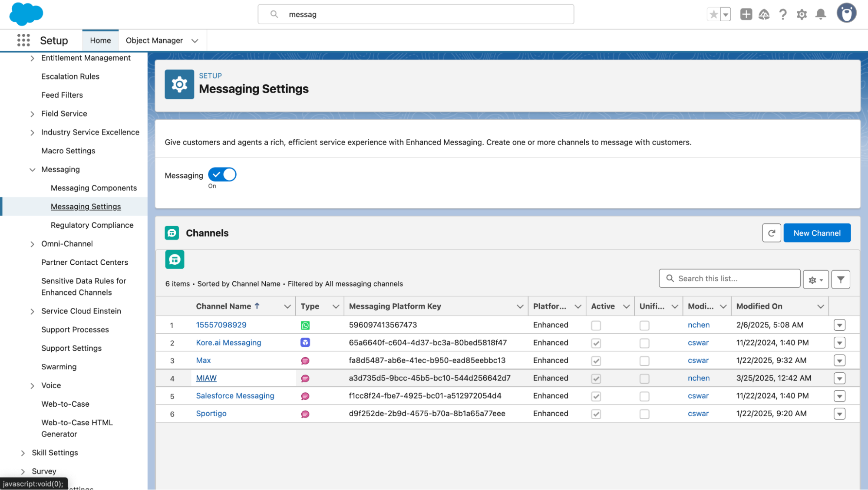Expand Entitlement Management in sidebar
This screenshot has width=868, height=490.
click(x=32, y=58)
